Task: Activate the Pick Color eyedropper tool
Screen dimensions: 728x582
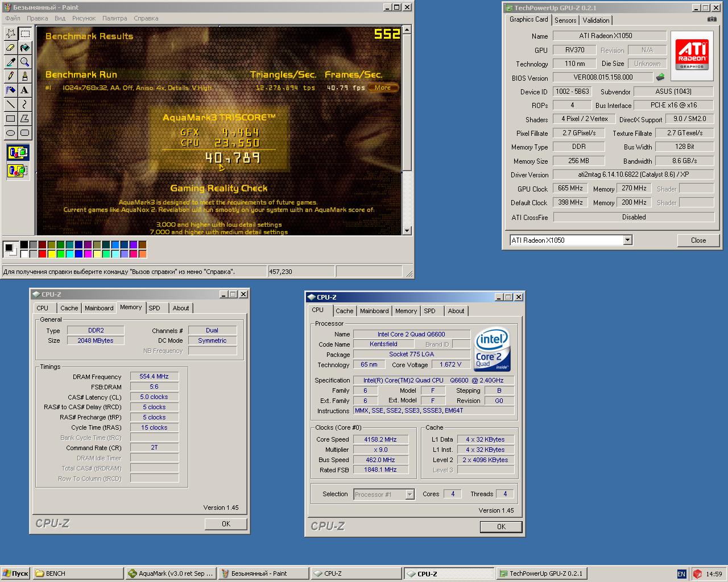Action: pyautogui.click(x=11, y=62)
